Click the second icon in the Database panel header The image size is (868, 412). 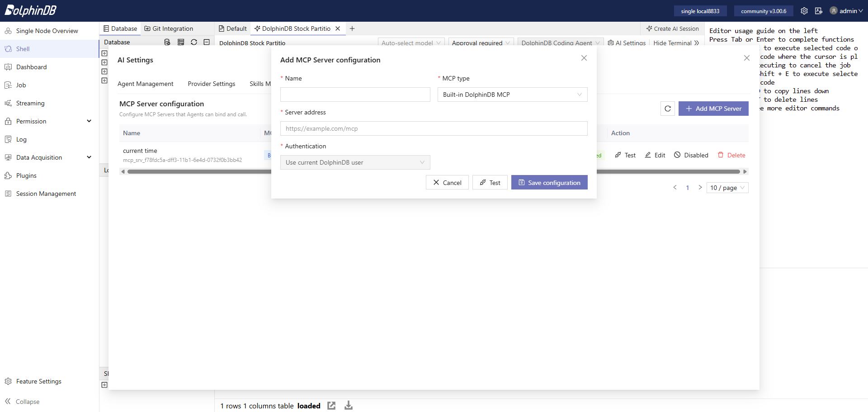click(181, 42)
